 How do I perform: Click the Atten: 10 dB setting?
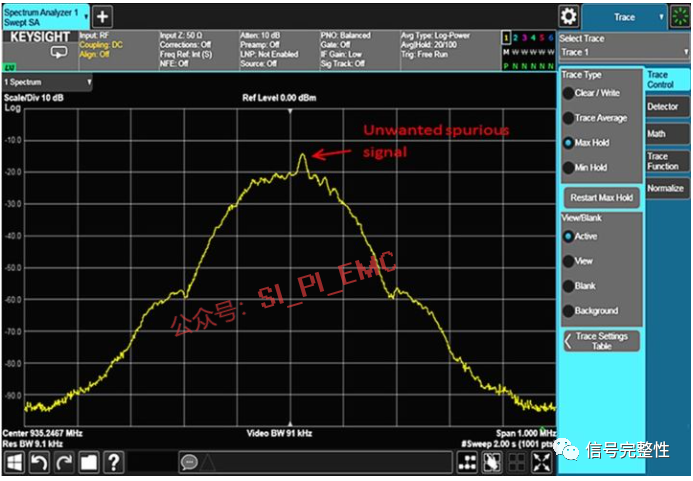pyautogui.click(x=260, y=35)
